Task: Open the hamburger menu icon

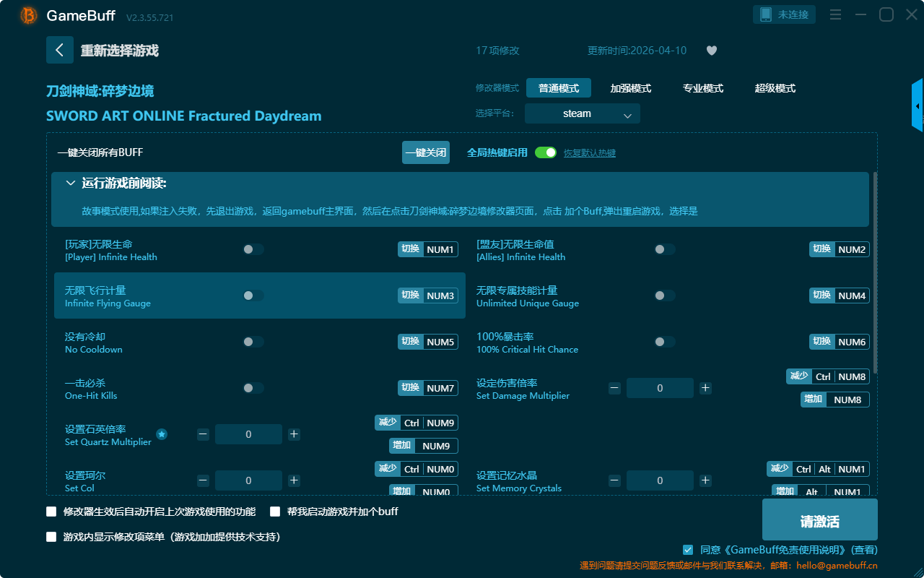Action: pyautogui.click(x=835, y=14)
